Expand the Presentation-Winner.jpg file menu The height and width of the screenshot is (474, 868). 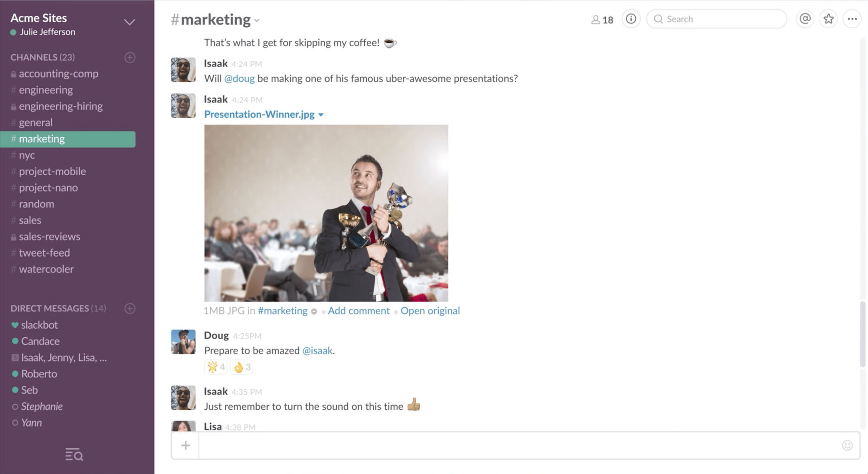coord(321,115)
